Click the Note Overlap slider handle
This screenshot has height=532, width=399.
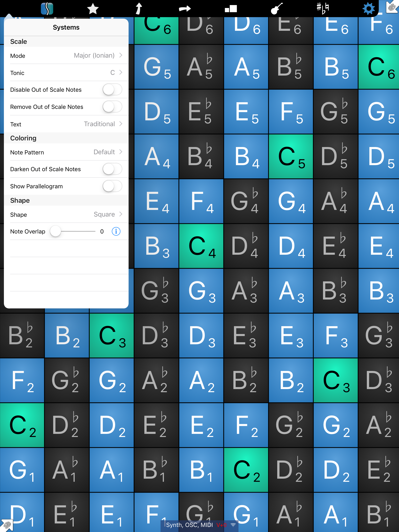(x=56, y=231)
